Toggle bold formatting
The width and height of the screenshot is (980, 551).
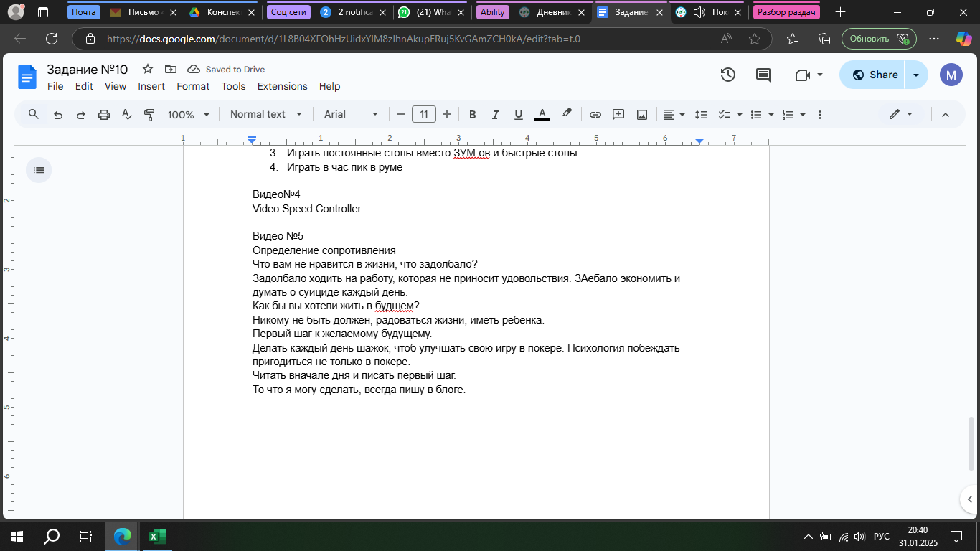coord(472,114)
